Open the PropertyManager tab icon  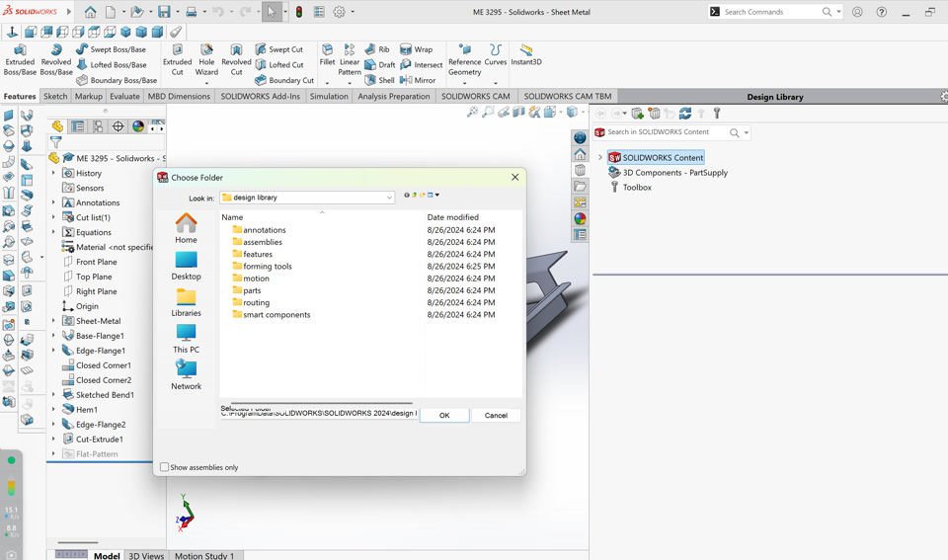point(77,126)
